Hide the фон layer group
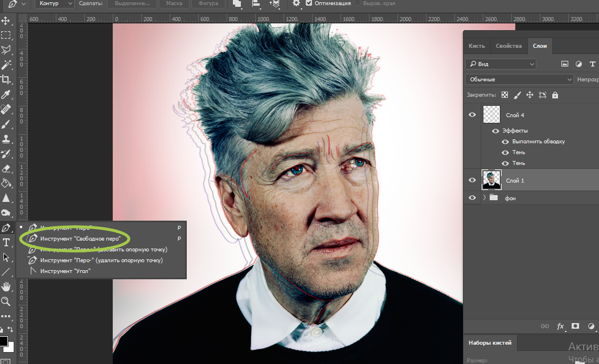Screen dimensions: 599x364 pos(472,198)
